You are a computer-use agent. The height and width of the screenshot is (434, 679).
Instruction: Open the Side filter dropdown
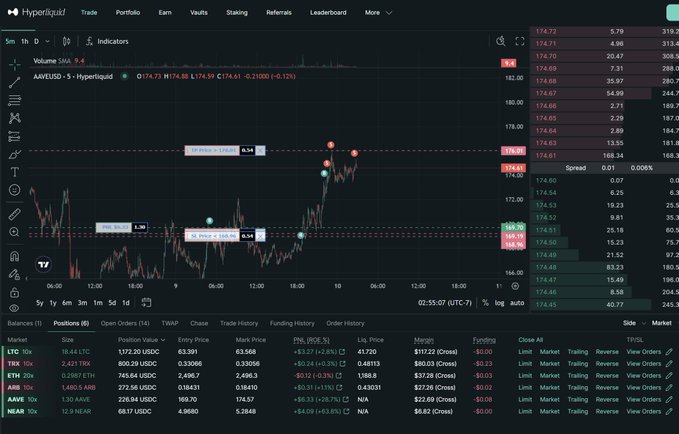pos(634,323)
